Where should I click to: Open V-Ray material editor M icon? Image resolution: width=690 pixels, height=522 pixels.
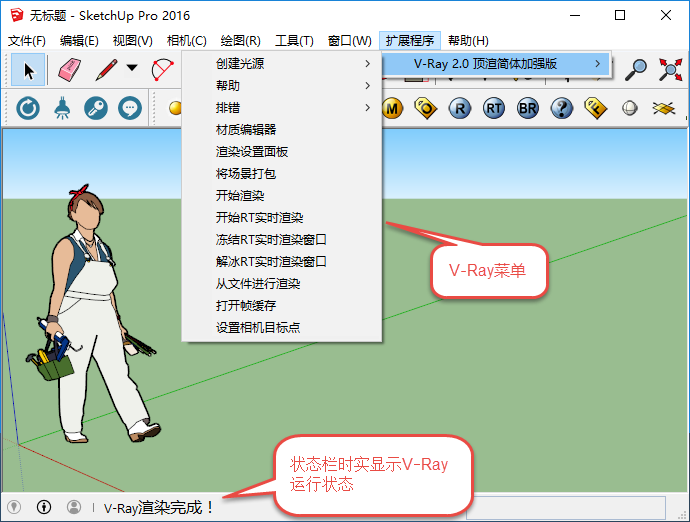392,108
